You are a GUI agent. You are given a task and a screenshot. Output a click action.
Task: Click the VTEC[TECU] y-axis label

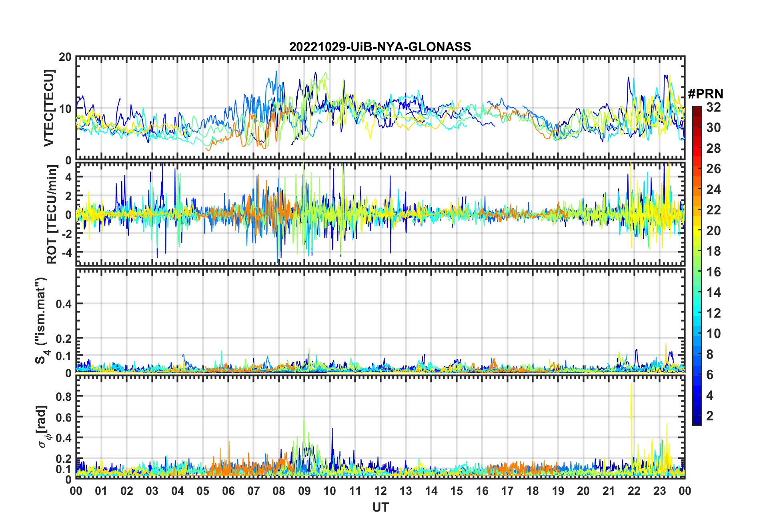click(x=49, y=108)
